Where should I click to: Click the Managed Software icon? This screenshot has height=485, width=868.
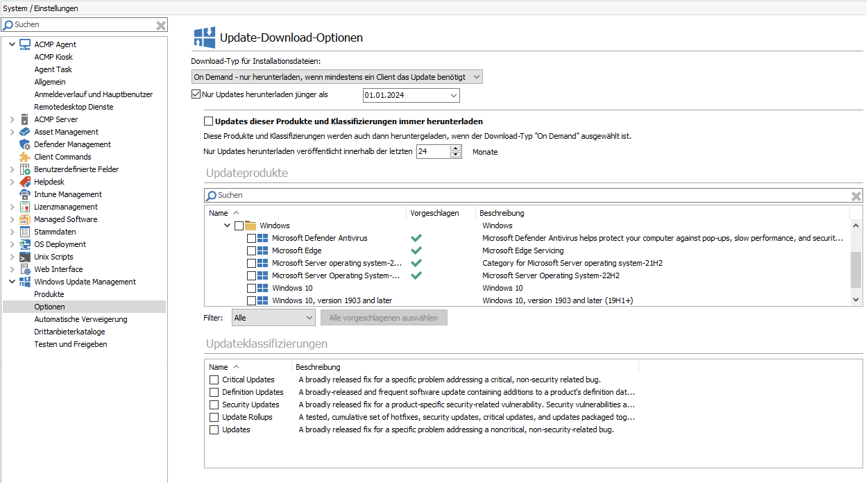point(25,219)
